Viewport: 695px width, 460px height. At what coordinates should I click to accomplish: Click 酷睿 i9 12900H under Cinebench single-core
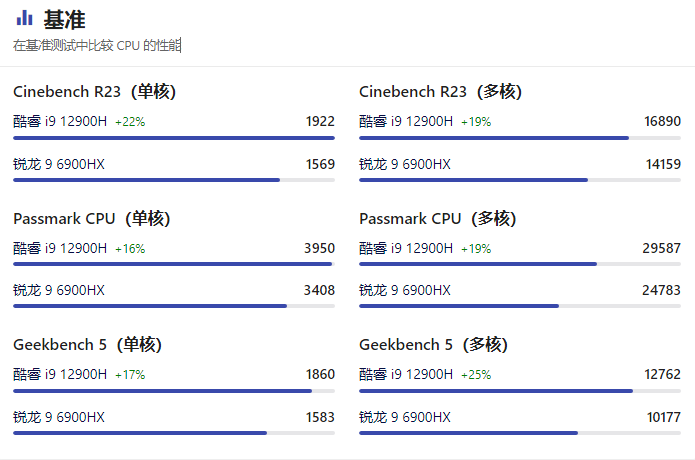coord(60,121)
